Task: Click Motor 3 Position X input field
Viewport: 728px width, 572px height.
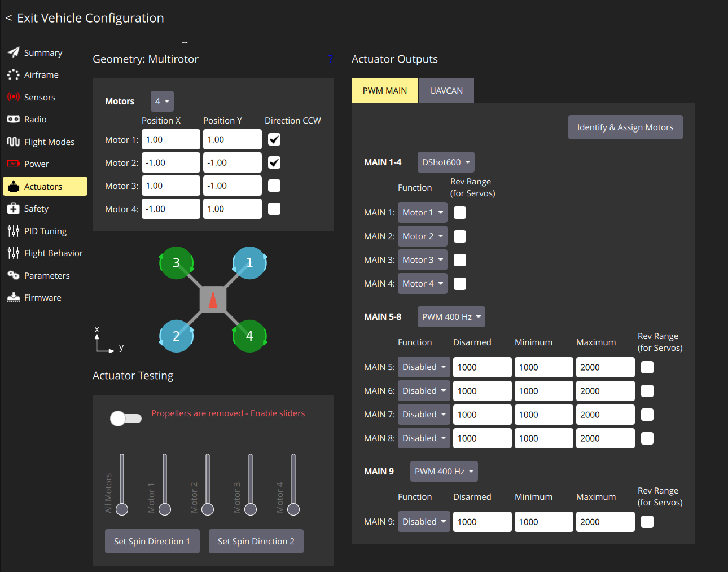Action: tap(170, 186)
